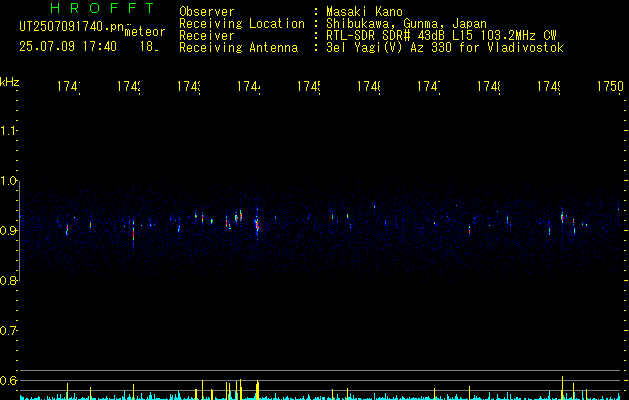Screen dimensions: 629x400
Task: Click the Receiver label
Action: pos(207,36)
